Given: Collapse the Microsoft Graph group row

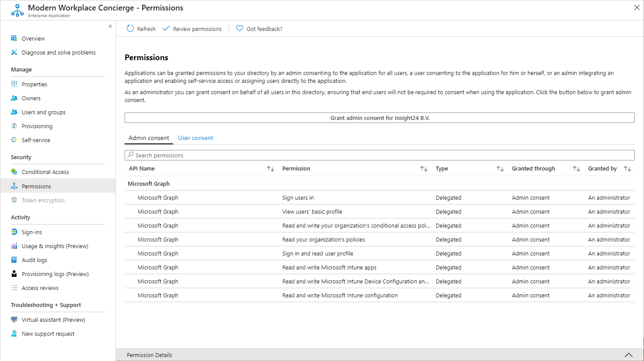Looking at the screenshot, I should [380, 184].
